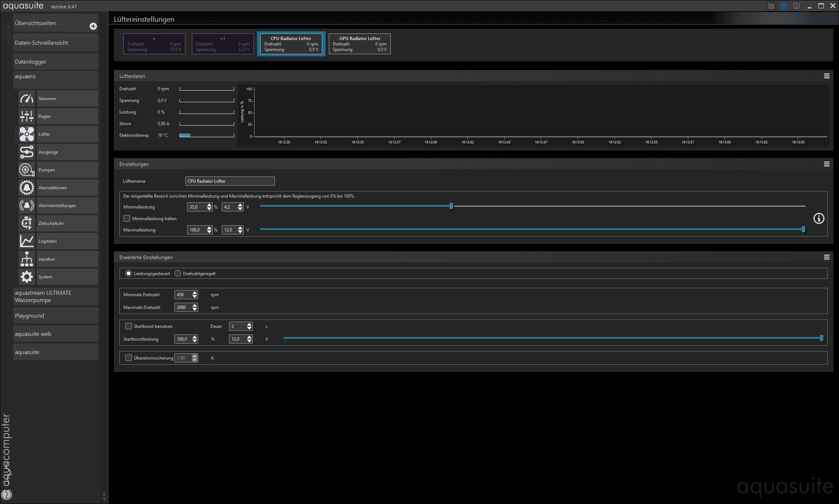The width and height of the screenshot is (839, 504).
Task: Select the Pumpen pump icon
Action: click(27, 170)
